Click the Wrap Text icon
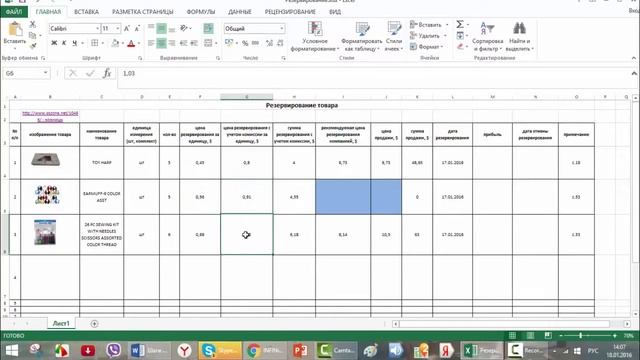 click(x=209, y=28)
